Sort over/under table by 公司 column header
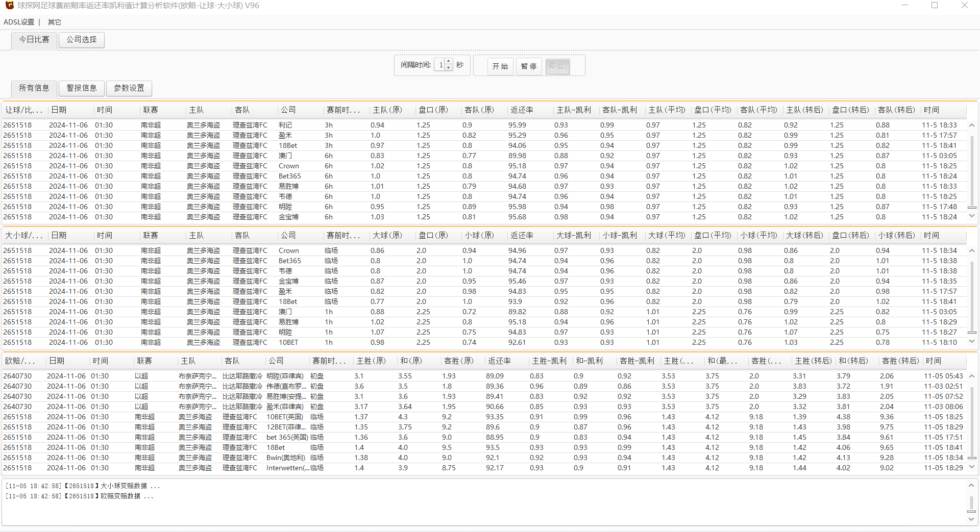 (288, 236)
